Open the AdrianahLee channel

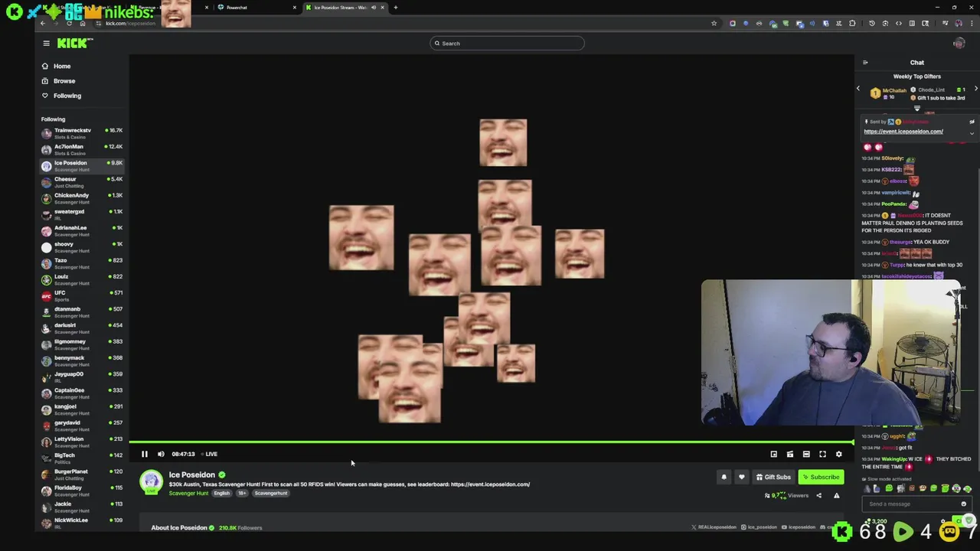click(82, 230)
